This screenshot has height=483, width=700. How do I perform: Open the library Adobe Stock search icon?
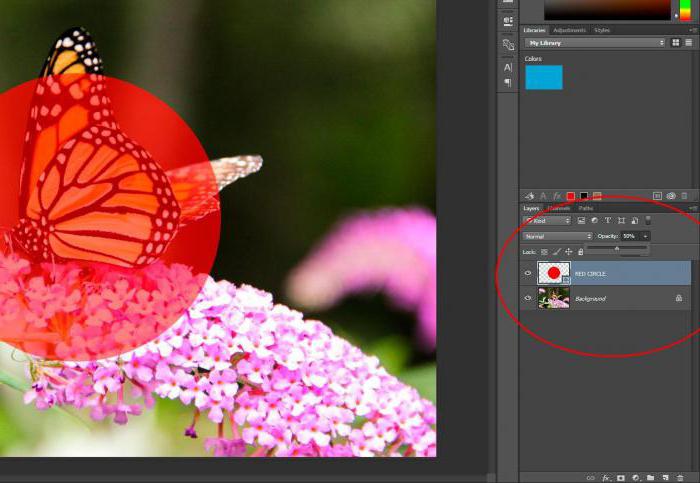pyautogui.click(x=657, y=196)
